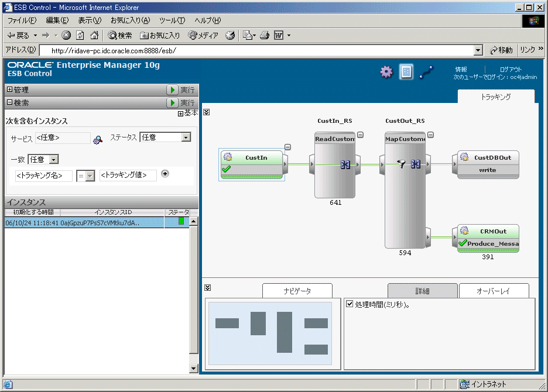Open Favorites (お気に入り) toolbar button

point(160,35)
